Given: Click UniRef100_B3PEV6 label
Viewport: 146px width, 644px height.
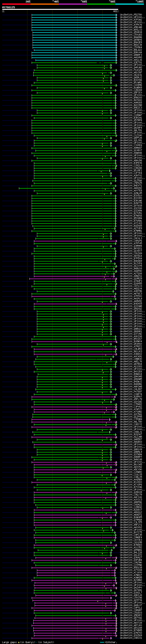Looking at the screenshot, I should pyautogui.click(x=131, y=163).
